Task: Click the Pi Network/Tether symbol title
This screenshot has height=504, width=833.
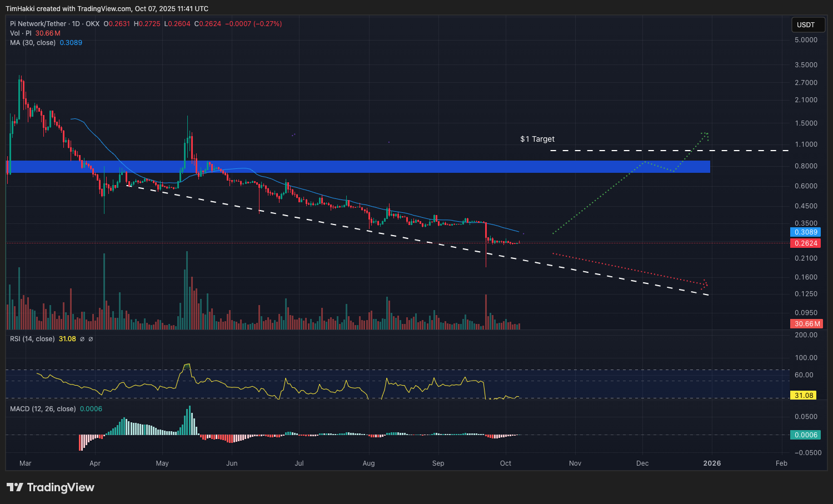Action: 38,24
